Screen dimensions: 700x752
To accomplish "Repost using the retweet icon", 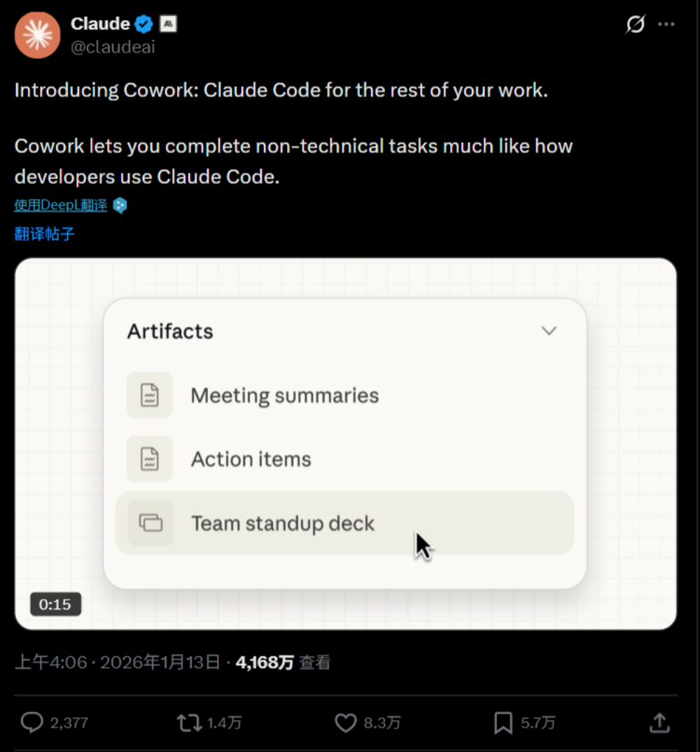I will (188, 722).
